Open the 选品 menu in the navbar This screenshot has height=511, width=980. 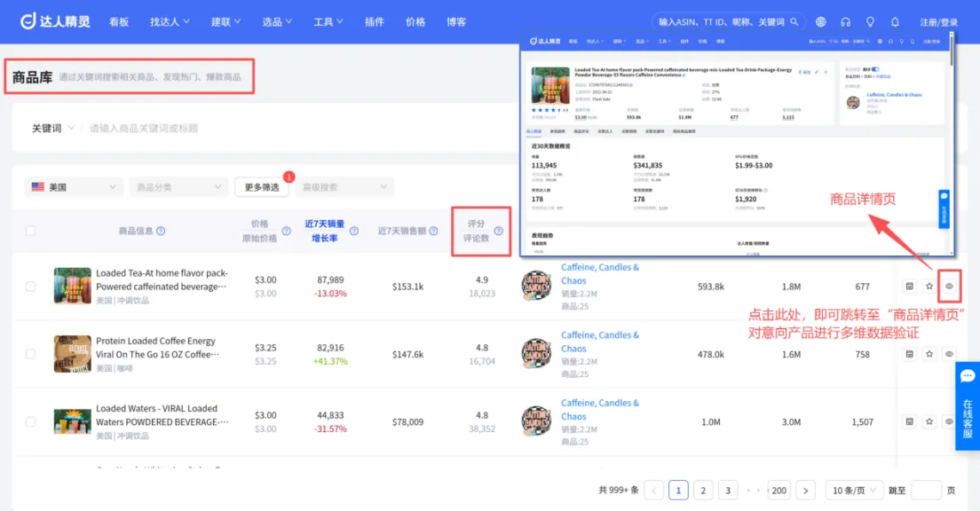click(276, 21)
